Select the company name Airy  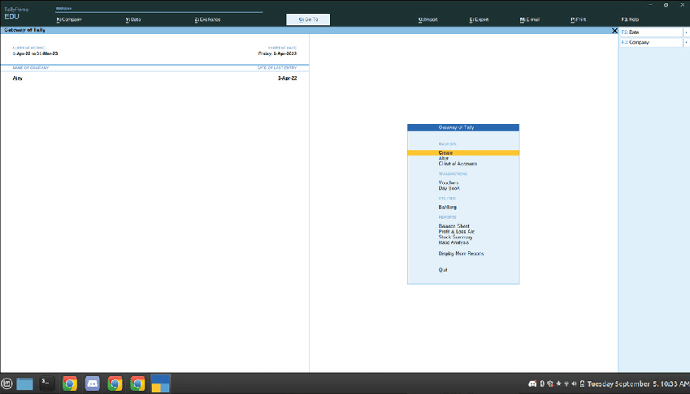click(x=18, y=78)
